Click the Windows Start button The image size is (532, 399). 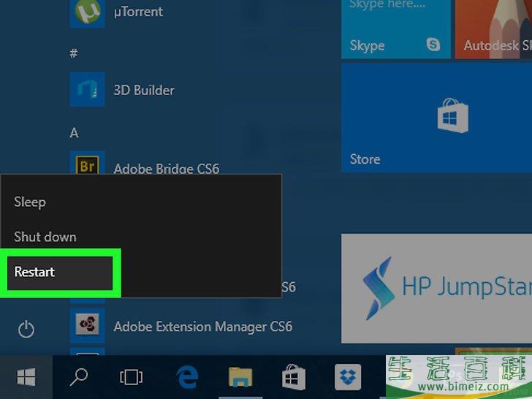tap(26, 377)
